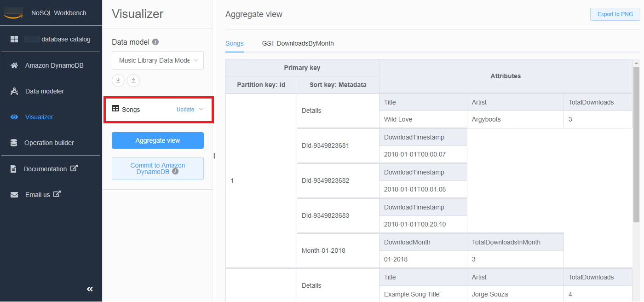Click the info icon in the Commit button
The height and width of the screenshot is (302, 644).
tap(175, 172)
